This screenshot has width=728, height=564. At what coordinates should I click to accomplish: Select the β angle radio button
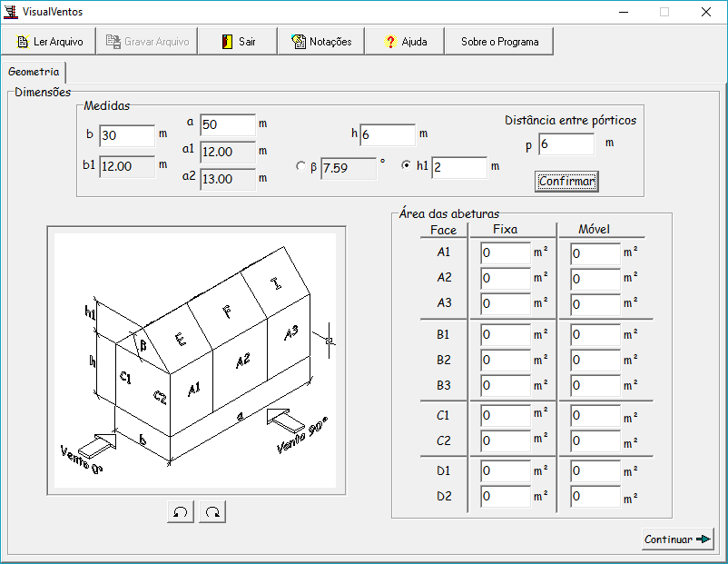[x=300, y=166]
